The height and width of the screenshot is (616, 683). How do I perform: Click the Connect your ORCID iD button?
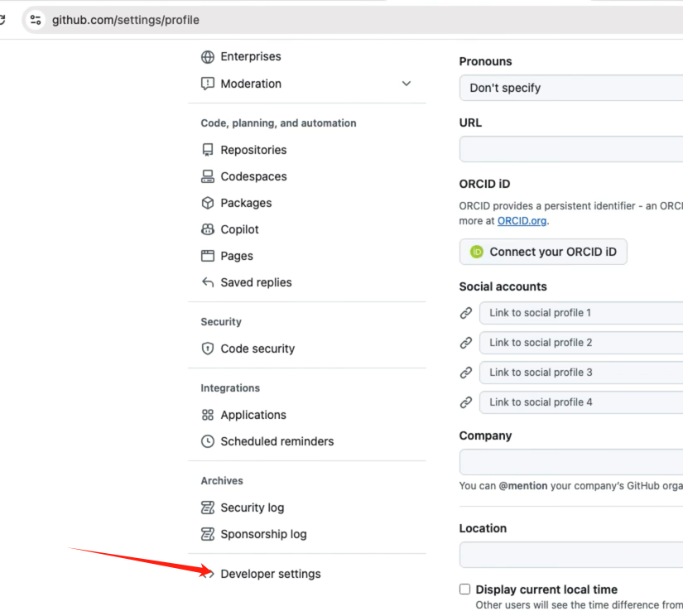tap(542, 252)
